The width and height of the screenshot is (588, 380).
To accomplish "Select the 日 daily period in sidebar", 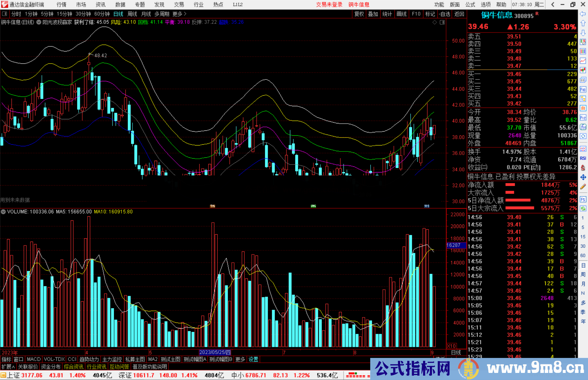I will [x=583, y=265].
